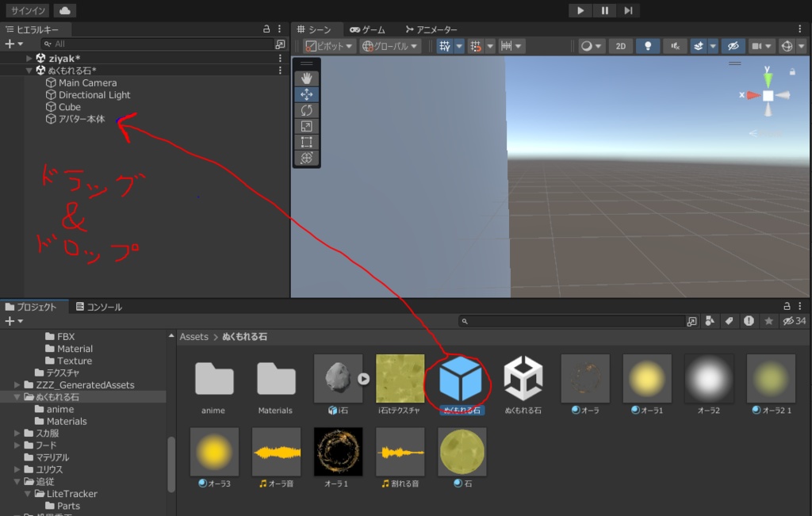Click the red X axis of gizmo

point(752,95)
